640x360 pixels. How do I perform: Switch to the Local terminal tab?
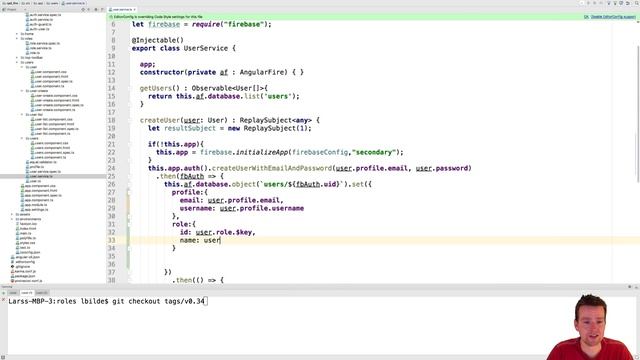(x=13, y=293)
